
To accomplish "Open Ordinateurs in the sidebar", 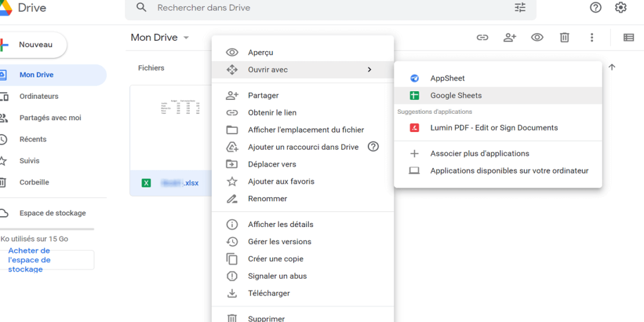I will [53, 96].
